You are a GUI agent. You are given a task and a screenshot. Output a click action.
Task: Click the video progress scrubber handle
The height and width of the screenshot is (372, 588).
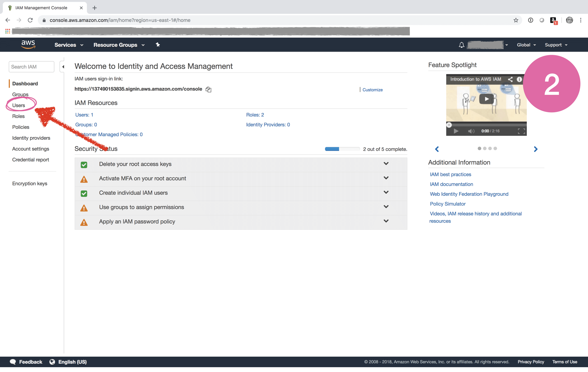click(x=449, y=125)
